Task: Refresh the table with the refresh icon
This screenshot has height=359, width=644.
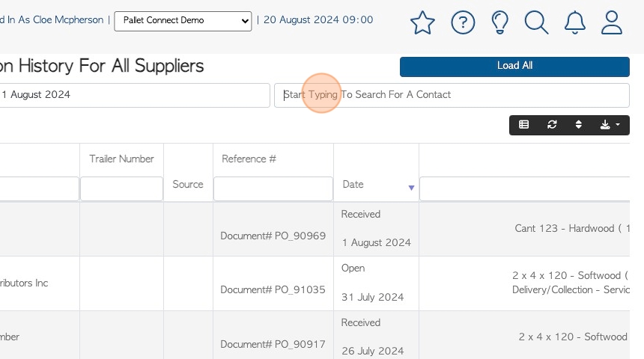Action: pos(552,125)
